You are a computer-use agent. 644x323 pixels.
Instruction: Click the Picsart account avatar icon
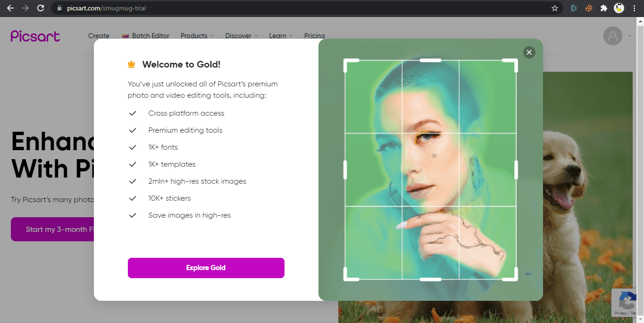point(612,36)
